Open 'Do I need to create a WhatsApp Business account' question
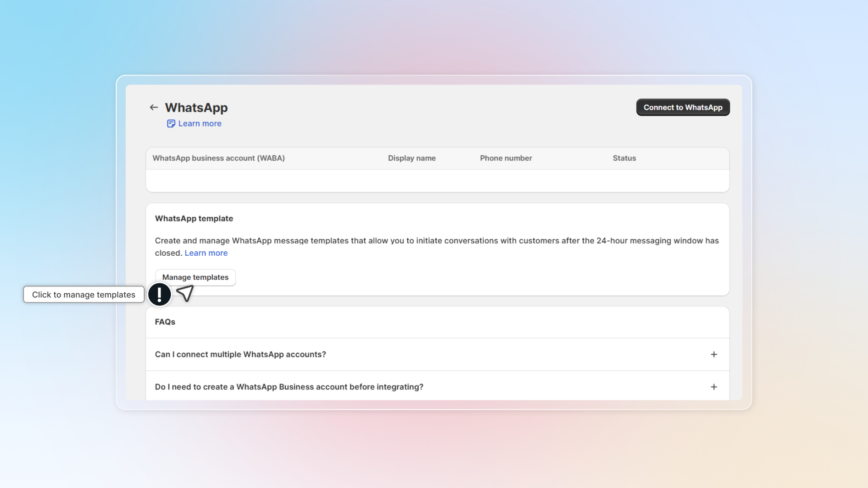Screen dimensions: 868x488 pyautogui.click(x=289, y=387)
